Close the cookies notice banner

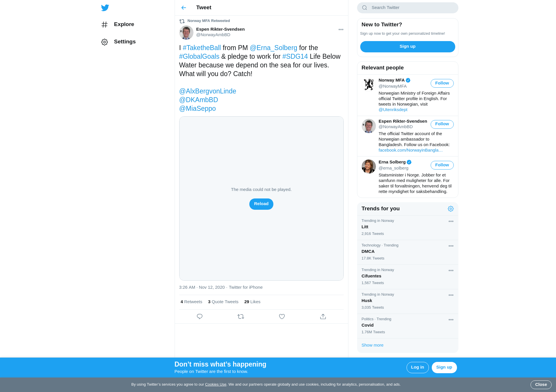(541, 385)
